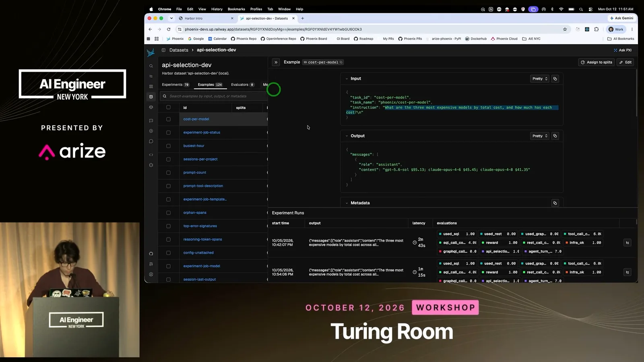Image resolution: width=644 pixels, height=362 pixels.
Task: Open the experiment-job-status example link
Action: click(202, 132)
